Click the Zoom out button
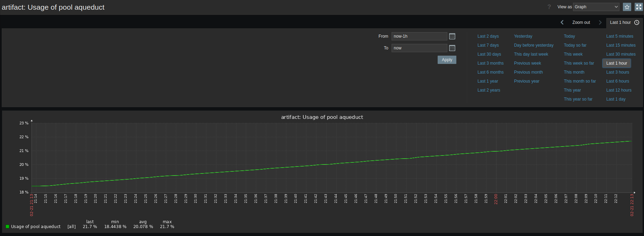The height and width of the screenshot is (236, 644). click(x=581, y=22)
